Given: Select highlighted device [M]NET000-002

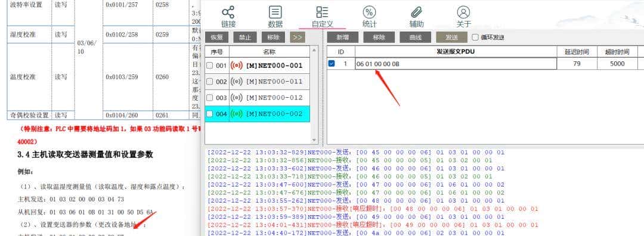Looking at the screenshot, I should (x=274, y=114).
